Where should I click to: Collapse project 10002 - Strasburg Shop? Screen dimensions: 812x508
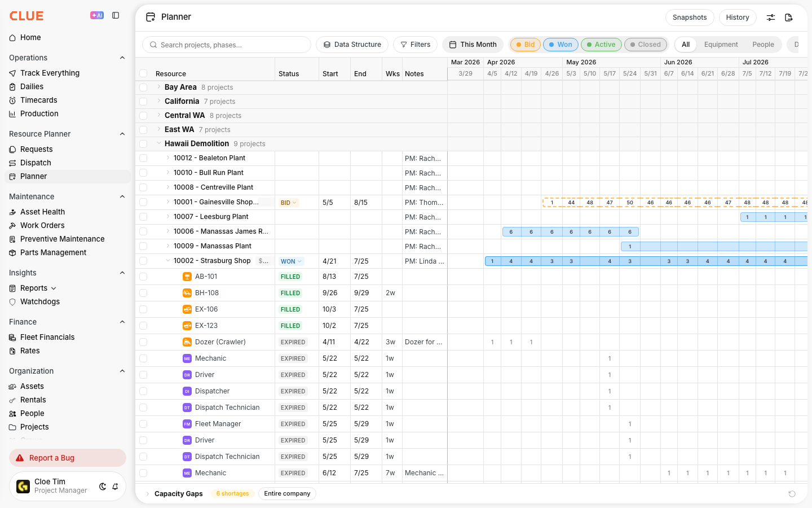pos(168,261)
